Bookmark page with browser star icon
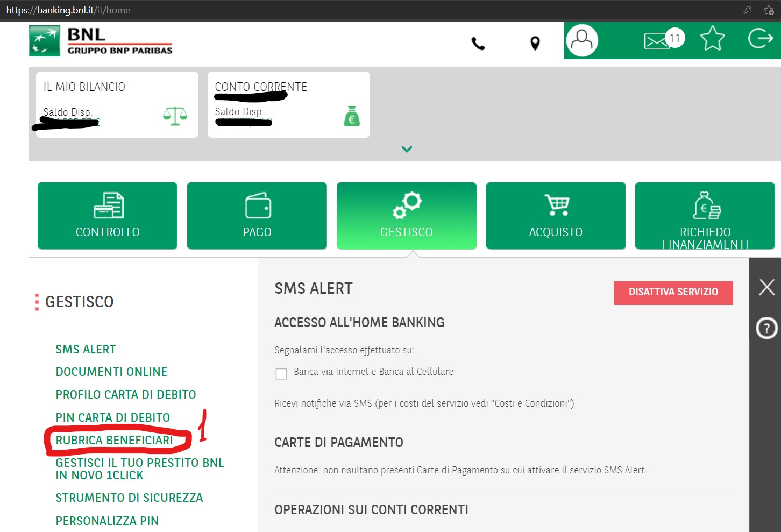 769,10
